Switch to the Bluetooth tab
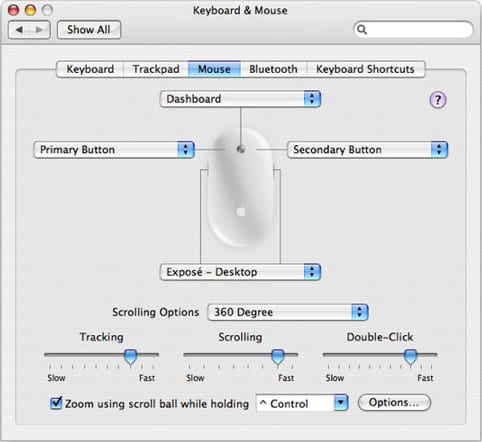Screen dimensions: 482x442 [273, 69]
